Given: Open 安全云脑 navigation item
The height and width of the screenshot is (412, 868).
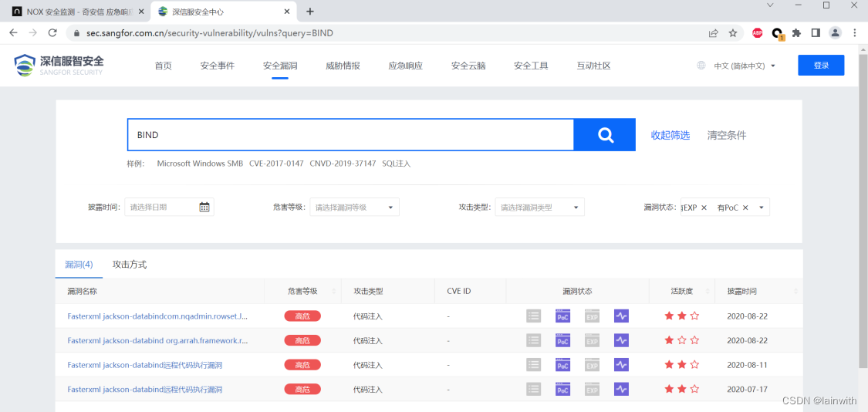Looking at the screenshot, I should click(468, 66).
